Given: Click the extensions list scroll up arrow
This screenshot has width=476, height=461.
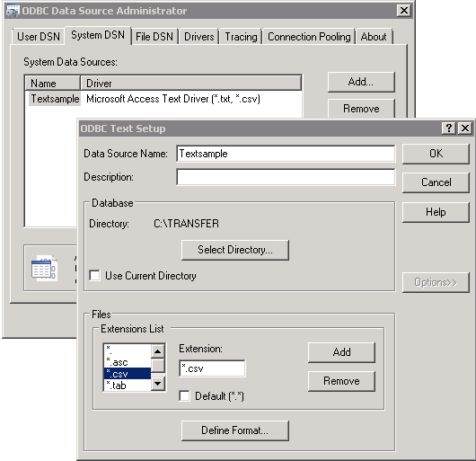Looking at the screenshot, I should [x=157, y=351].
